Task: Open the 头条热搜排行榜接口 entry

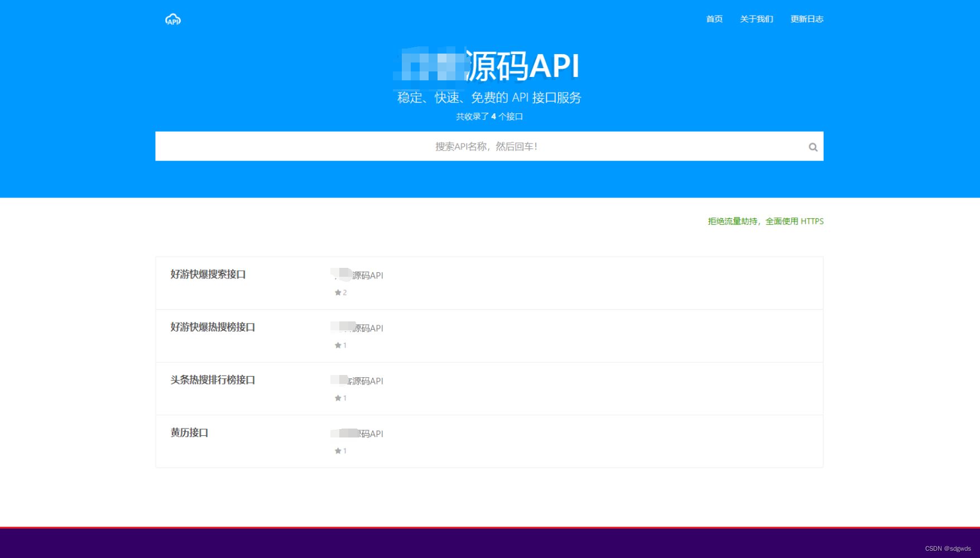Action: 212,380
